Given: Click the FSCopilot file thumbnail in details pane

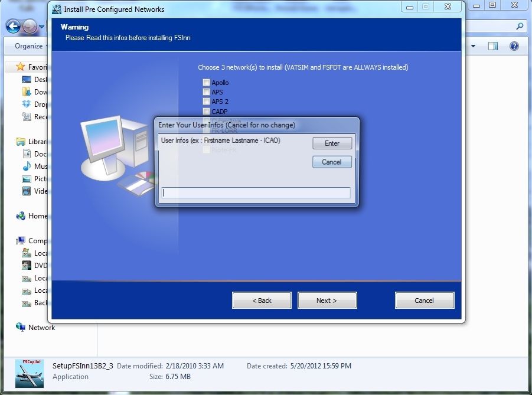Looking at the screenshot, I should pyautogui.click(x=30, y=373).
